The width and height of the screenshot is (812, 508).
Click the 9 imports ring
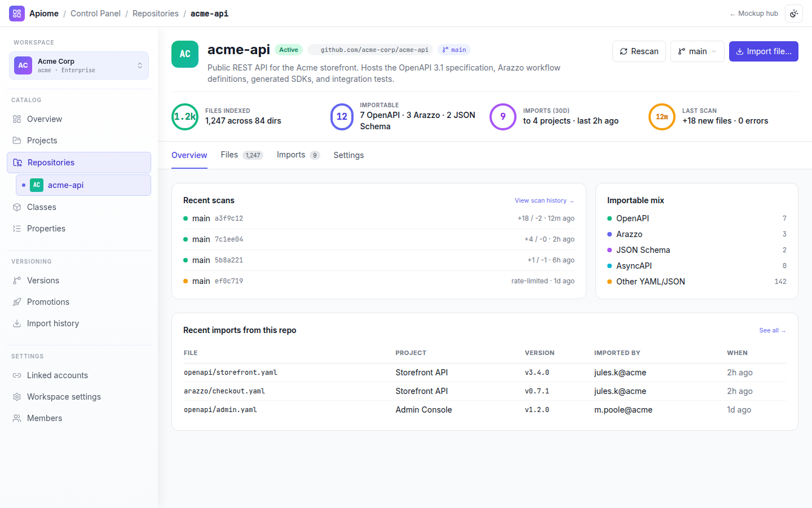point(503,117)
